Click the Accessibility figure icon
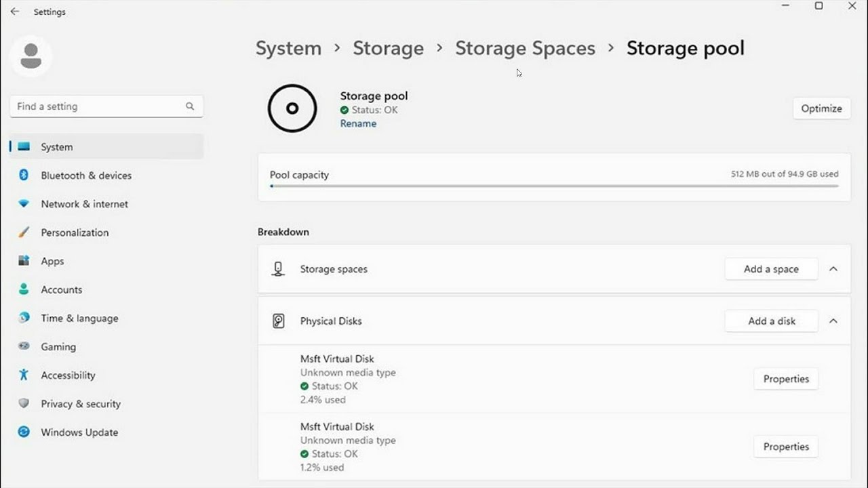The height and width of the screenshot is (488, 868). (x=24, y=375)
